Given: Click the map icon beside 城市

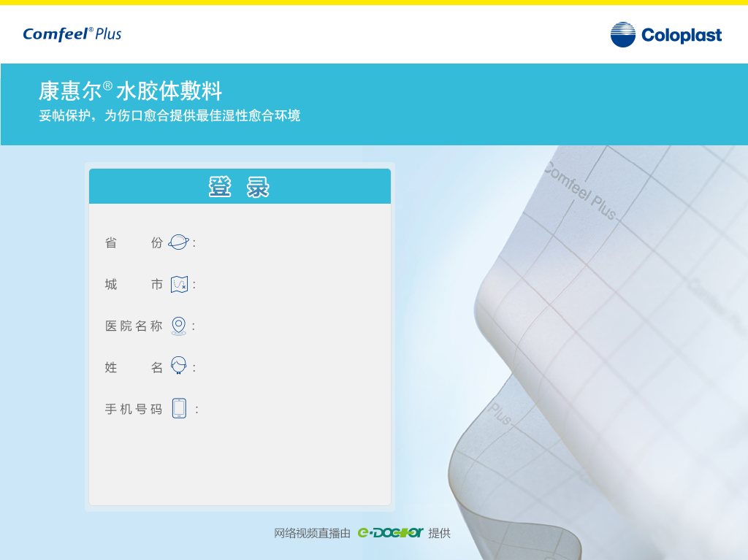Looking at the screenshot, I should [x=179, y=284].
